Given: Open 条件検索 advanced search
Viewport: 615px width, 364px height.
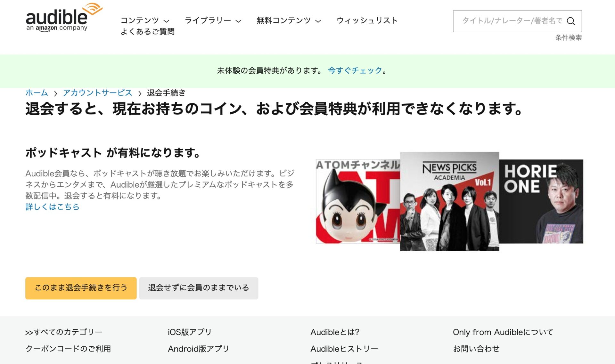Looking at the screenshot, I should [x=568, y=37].
